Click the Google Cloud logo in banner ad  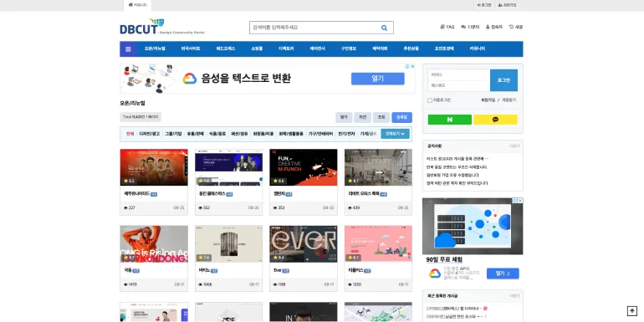pos(190,79)
